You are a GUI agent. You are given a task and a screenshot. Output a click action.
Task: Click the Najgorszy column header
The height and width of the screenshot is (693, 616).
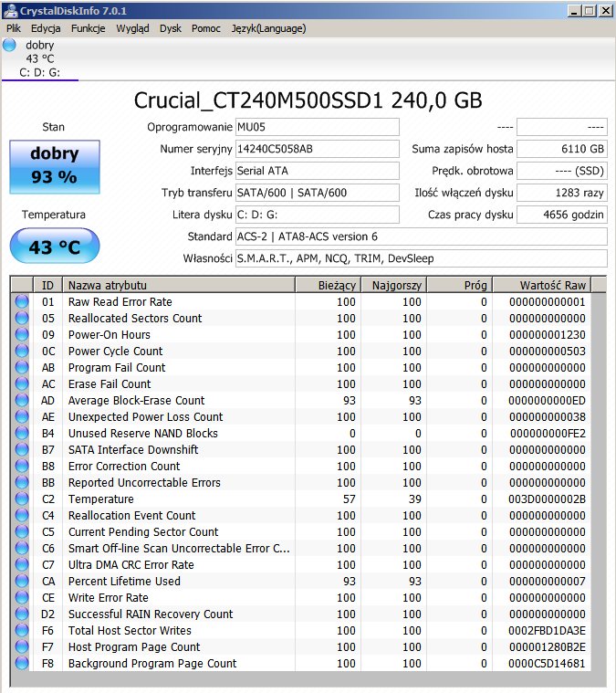click(x=393, y=285)
